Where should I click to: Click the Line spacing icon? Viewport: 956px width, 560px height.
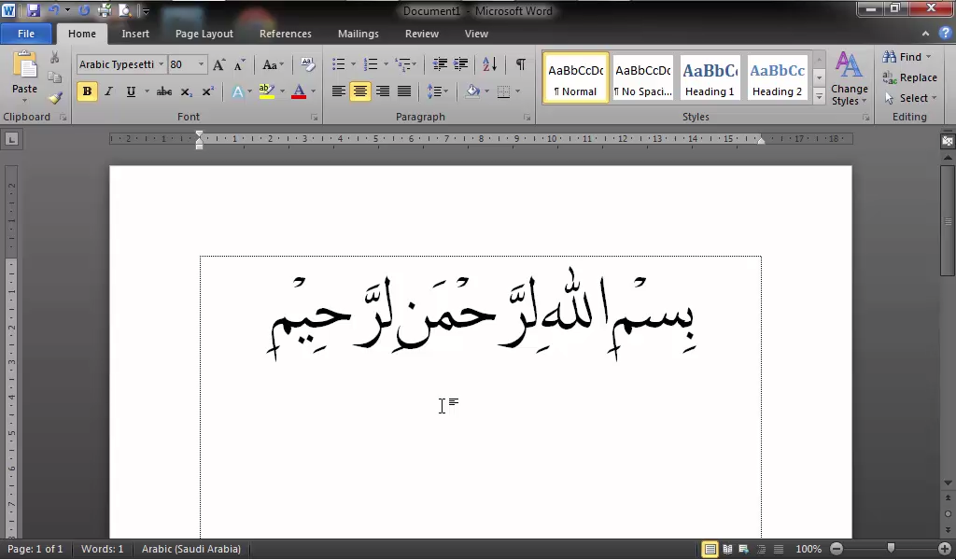[x=433, y=91]
